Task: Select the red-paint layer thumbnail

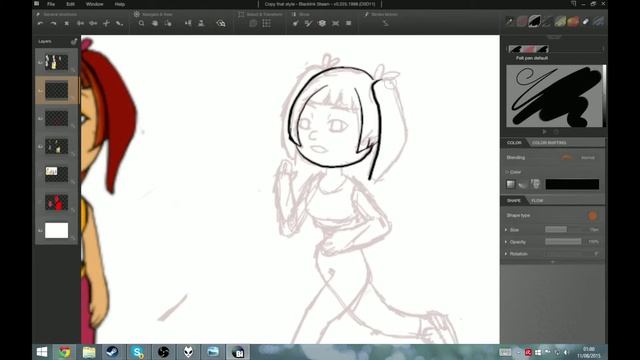Action: click(x=56, y=202)
